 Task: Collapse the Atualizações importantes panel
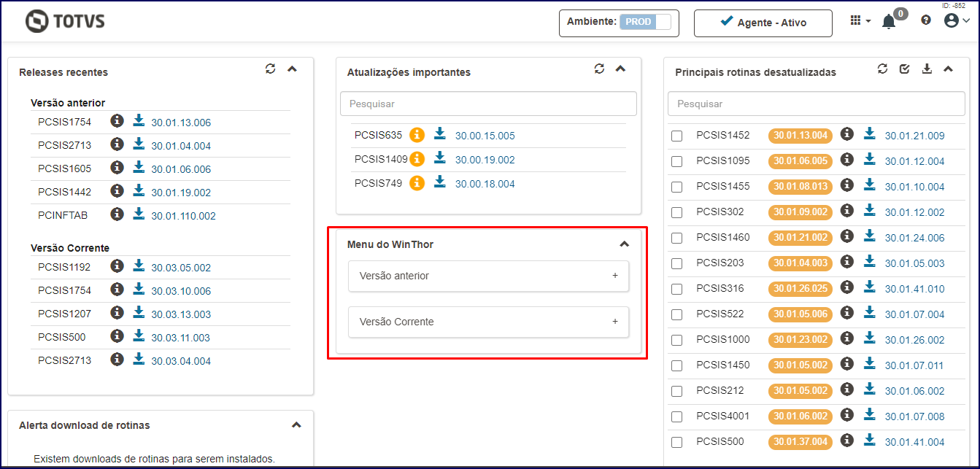click(x=620, y=69)
